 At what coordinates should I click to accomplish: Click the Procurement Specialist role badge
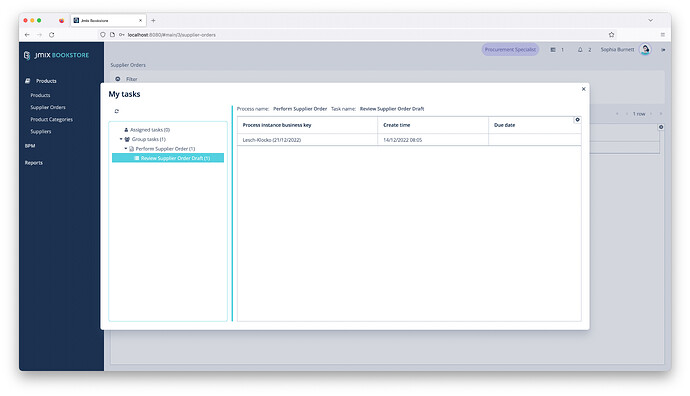pyautogui.click(x=510, y=50)
